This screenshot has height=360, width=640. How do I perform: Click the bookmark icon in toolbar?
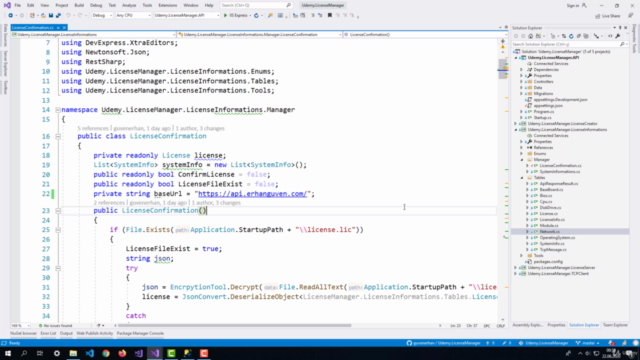(330, 16)
